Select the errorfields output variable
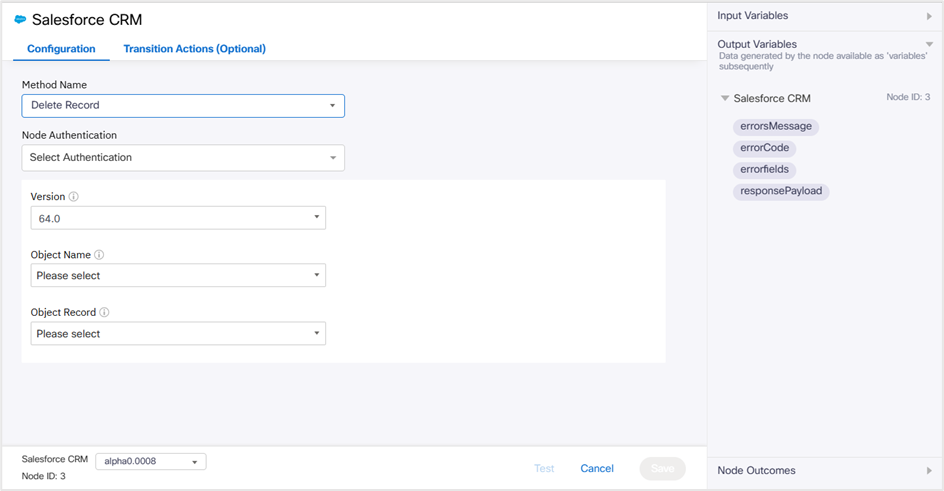This screenshot has width=944, height=491. click(x=764, y=170)
